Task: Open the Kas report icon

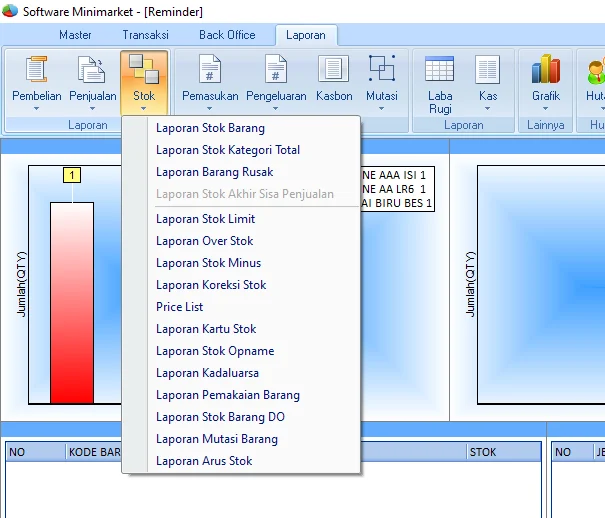Action: coord(487,69)
